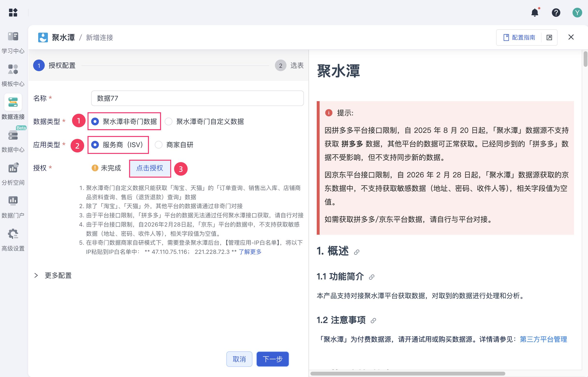The height and width of the screenshot is (377, 588).
Task: Open 数据连接 in sidebar
Action: click(x=13, y=107)
